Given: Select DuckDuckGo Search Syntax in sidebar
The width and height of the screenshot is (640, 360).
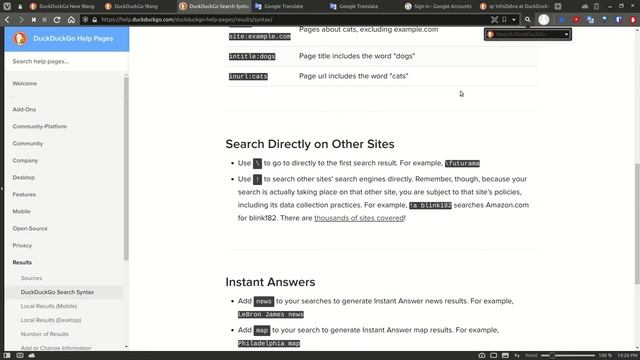Looking at the screenshot, I should [57, 292].
